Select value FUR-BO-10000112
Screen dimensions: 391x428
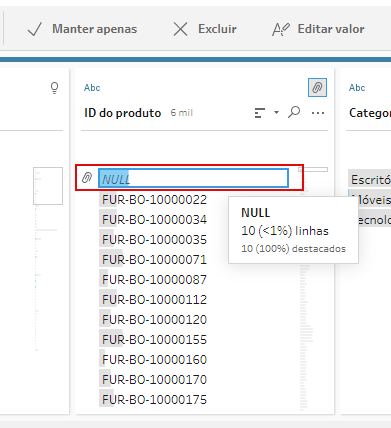(x=154, y=300)
